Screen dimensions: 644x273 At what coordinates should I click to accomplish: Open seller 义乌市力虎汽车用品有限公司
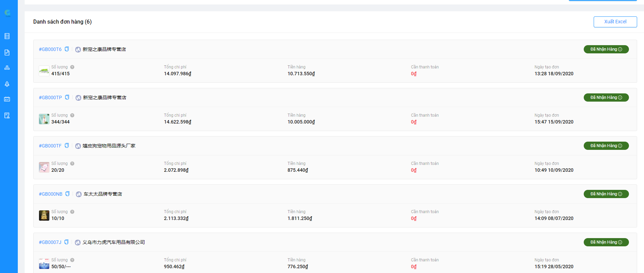(114, 243)
